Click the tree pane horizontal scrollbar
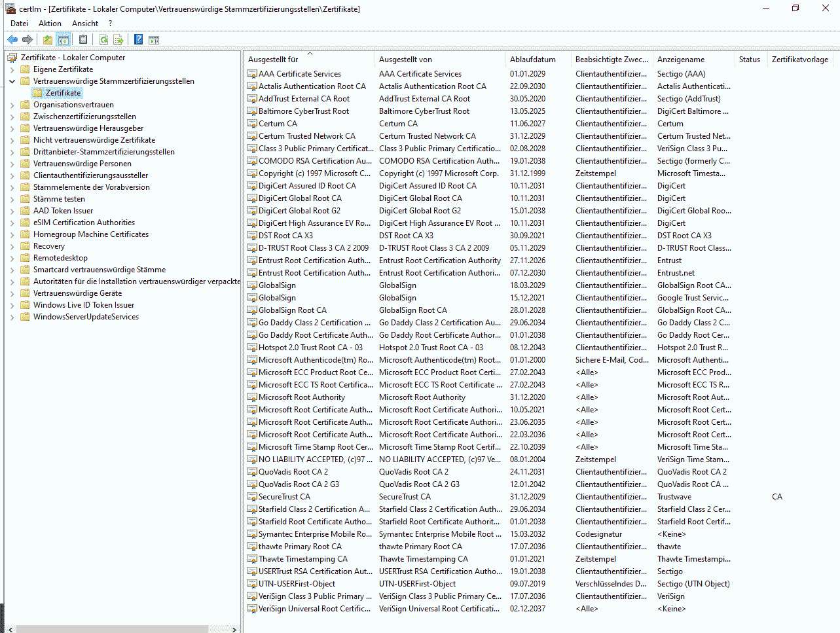 click(x=112, y=629)
